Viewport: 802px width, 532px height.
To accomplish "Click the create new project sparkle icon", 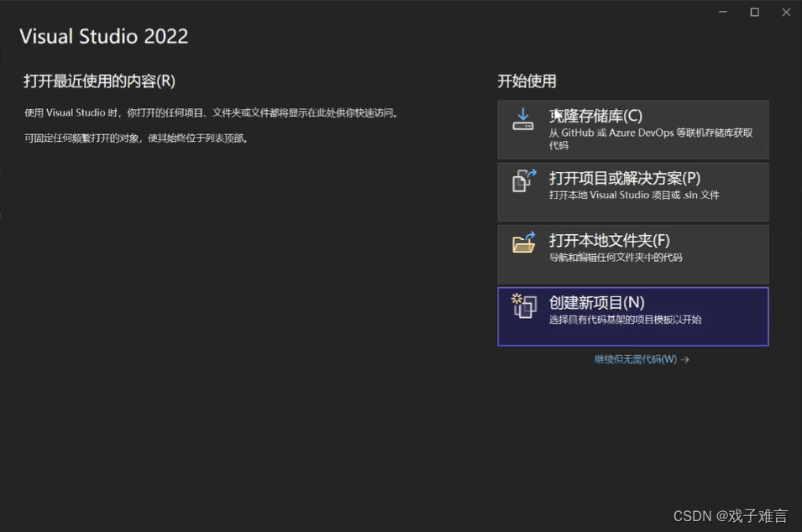I will (x=523, y=308).
